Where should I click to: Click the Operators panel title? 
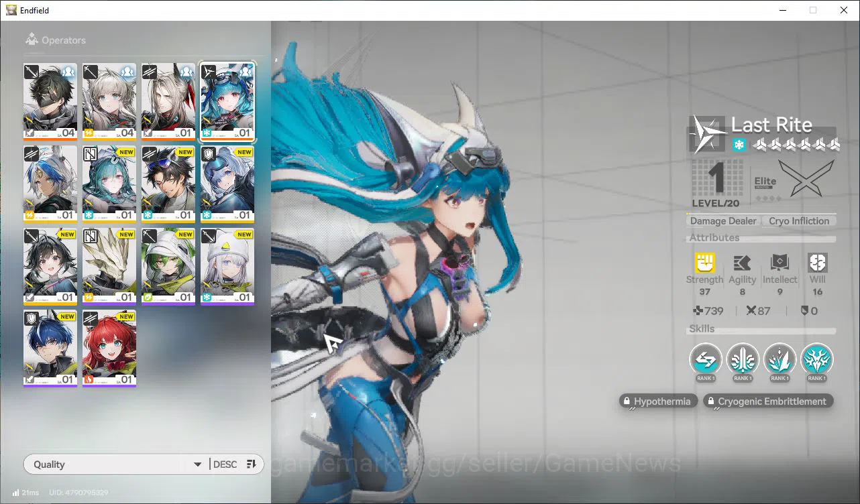pyautogui.click(x=64, y=40)
